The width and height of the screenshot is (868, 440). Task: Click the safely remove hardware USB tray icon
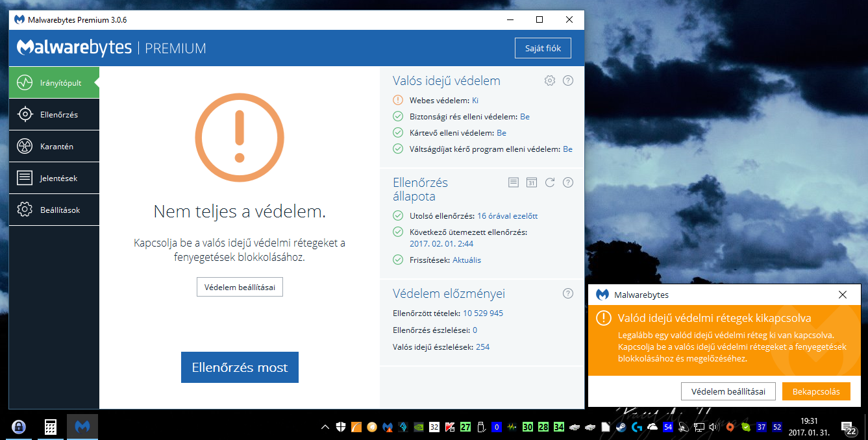click(481, 427)
